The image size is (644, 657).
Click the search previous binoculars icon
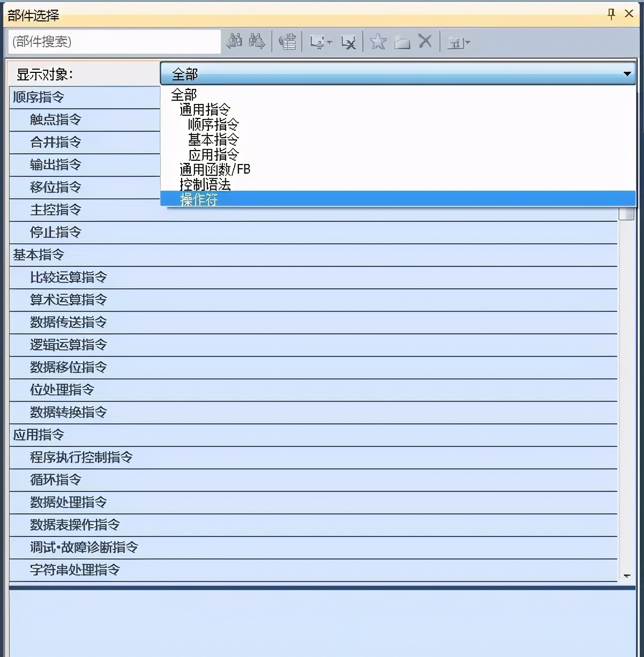[235, 42]
